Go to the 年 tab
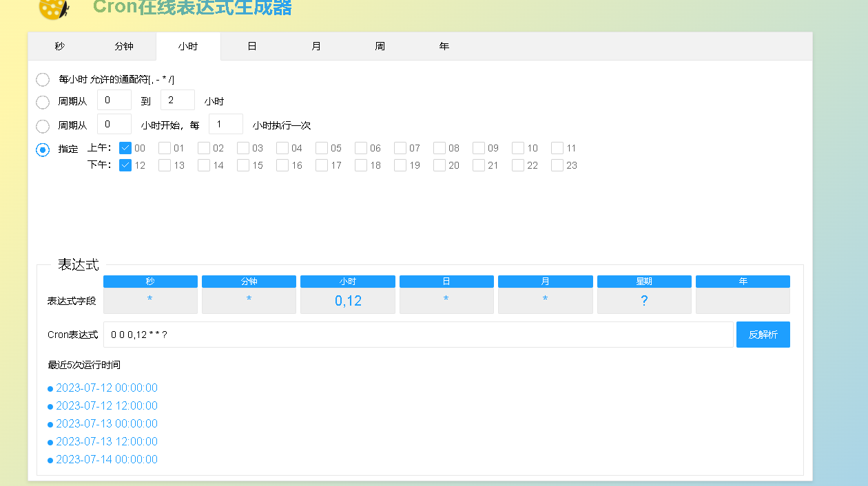868x486 pixels. point(444,46)
